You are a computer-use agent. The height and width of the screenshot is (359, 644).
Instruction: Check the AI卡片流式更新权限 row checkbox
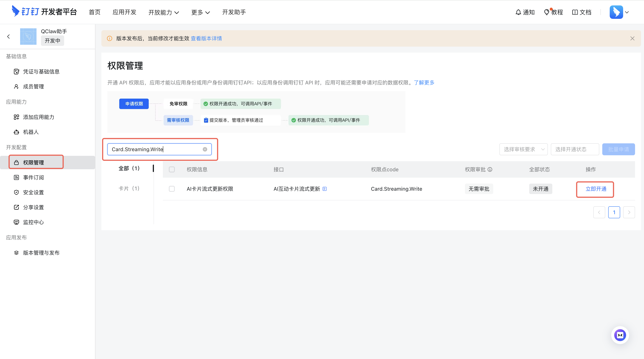pos(172,189)
